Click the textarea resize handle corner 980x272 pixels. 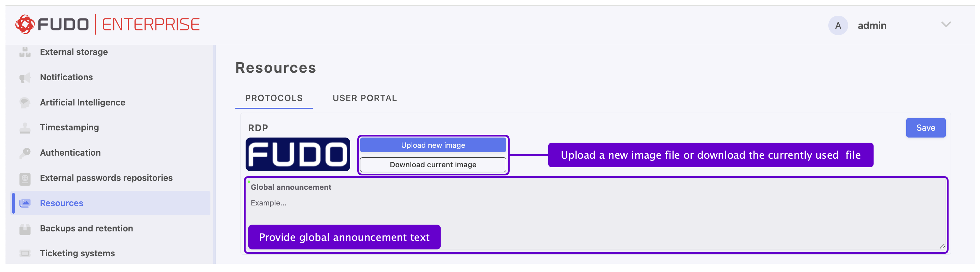942,246
